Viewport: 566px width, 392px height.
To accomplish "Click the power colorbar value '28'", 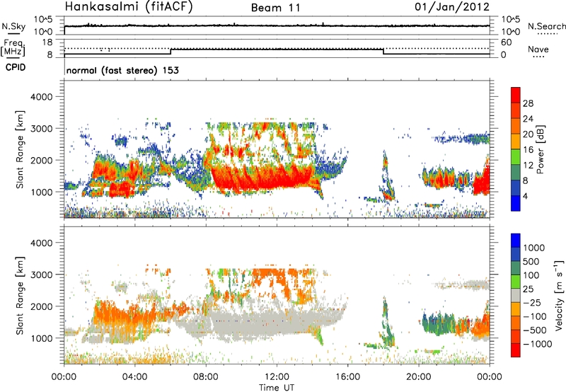I will [x=528, y=103].
